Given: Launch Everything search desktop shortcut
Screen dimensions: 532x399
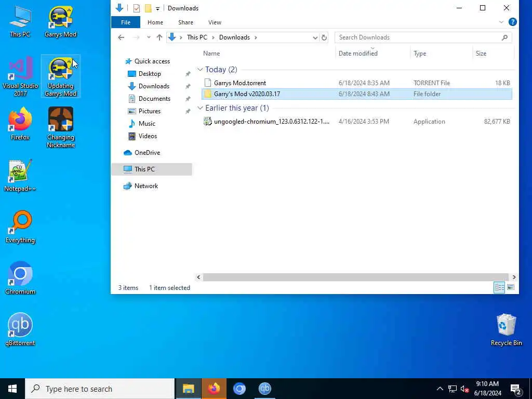Looking at the screenshot, I should 20,228.
